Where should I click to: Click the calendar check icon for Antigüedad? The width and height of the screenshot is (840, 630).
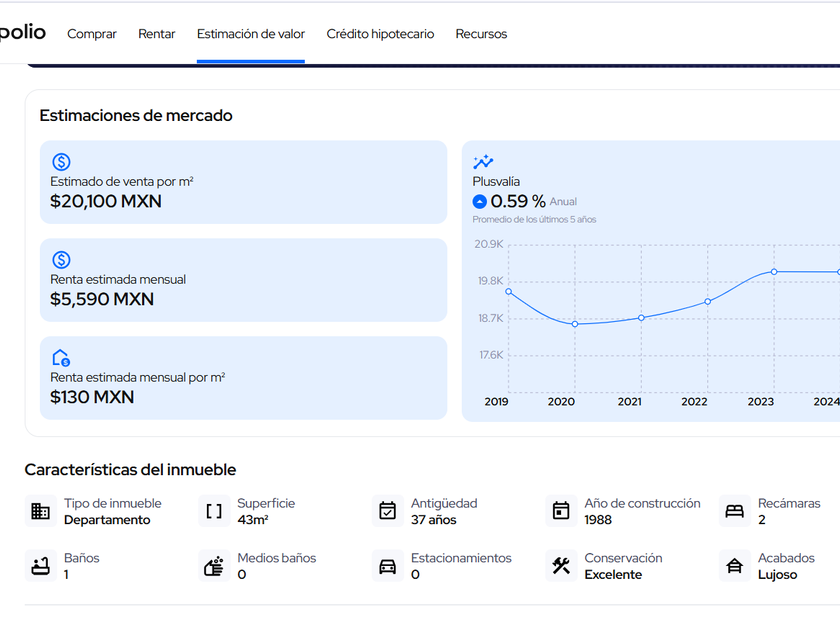pos(388,511)
